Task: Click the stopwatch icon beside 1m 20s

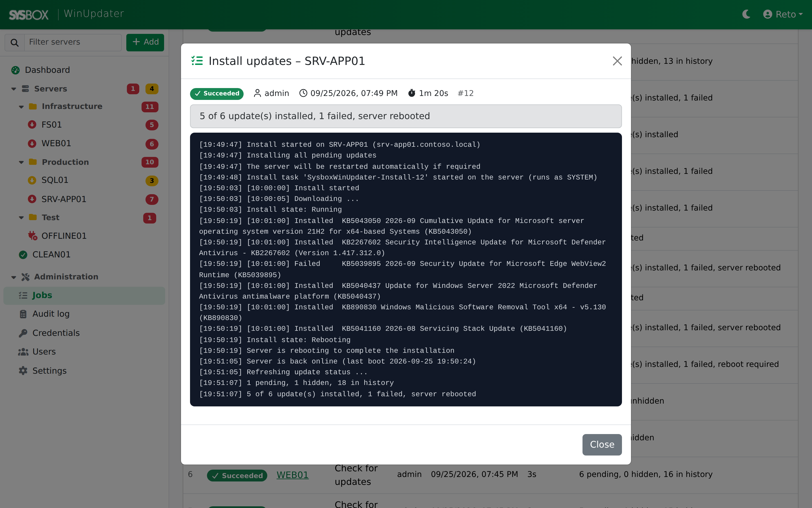Action: [412, 93]
